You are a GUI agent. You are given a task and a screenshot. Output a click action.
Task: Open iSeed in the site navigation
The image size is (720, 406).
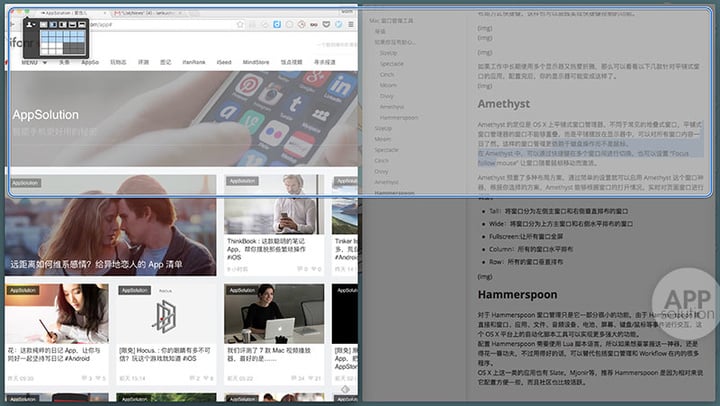[x=224, y=62]
